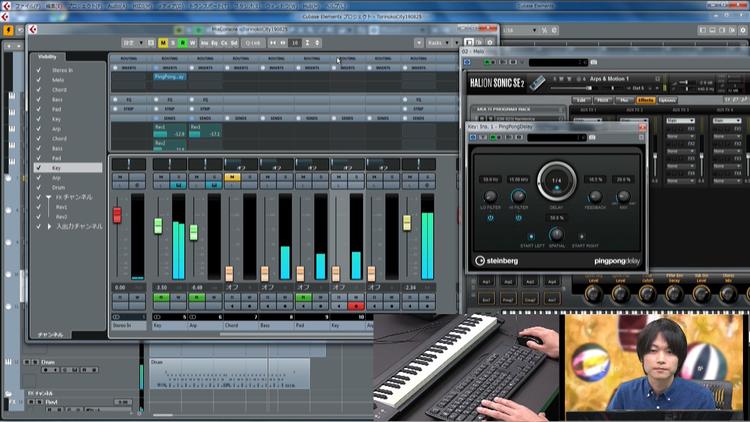Click the W write automation button in MixConsole toolbar
750x422 pixels.
click(x=192, y=43)
